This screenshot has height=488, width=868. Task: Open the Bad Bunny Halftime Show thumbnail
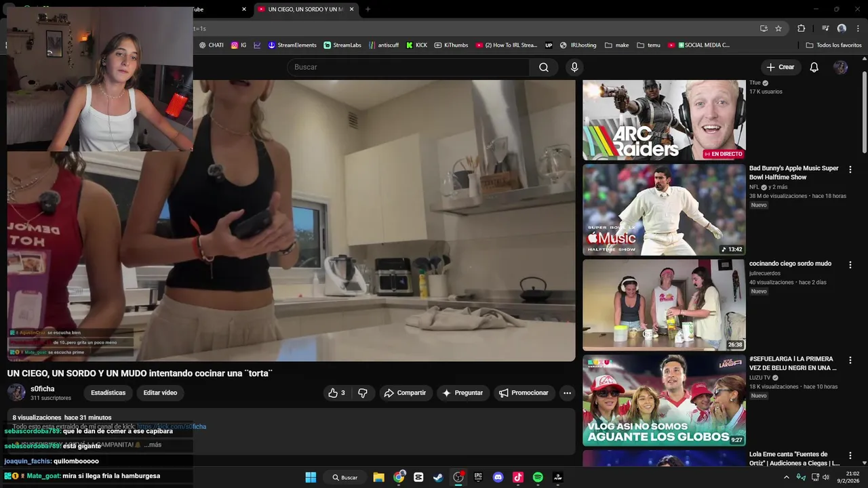tap(664, 209)
